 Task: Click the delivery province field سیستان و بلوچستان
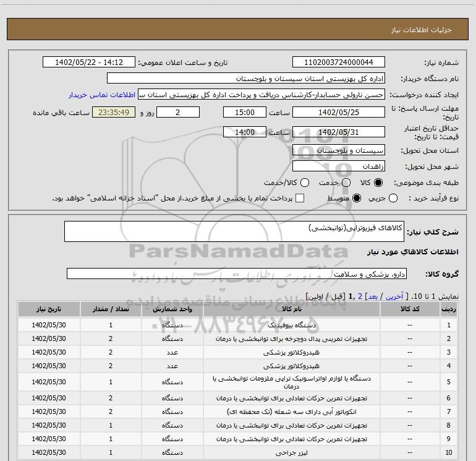point(339,150)
